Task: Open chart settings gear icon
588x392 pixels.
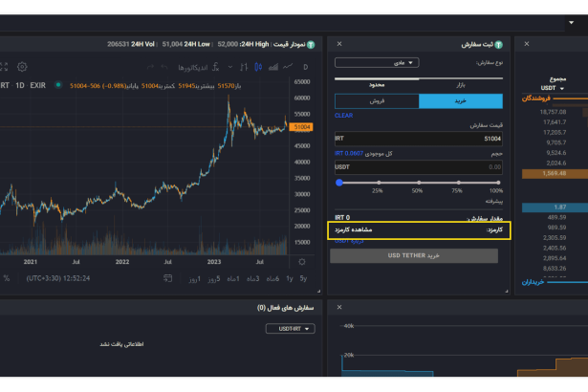Action: 22,67
